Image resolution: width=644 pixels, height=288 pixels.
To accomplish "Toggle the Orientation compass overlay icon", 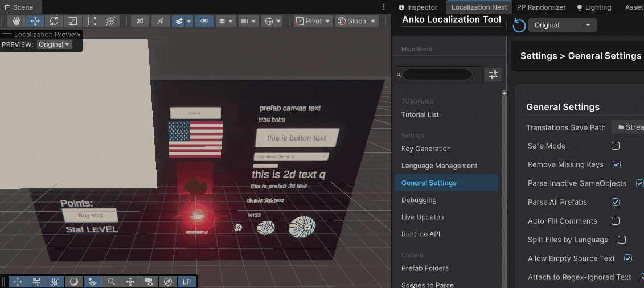I will point(167,281).
